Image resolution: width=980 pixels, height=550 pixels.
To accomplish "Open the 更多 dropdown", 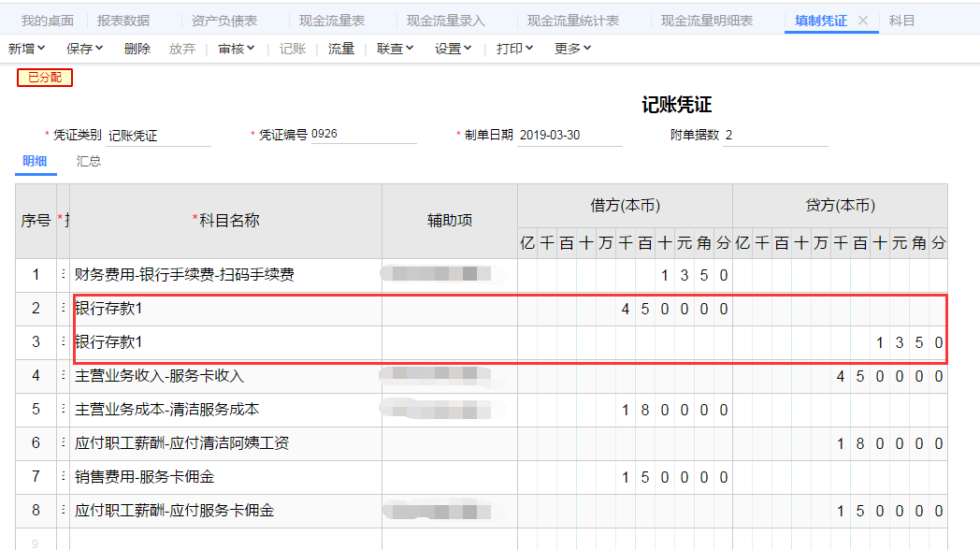I will click(x=572, y=48).
